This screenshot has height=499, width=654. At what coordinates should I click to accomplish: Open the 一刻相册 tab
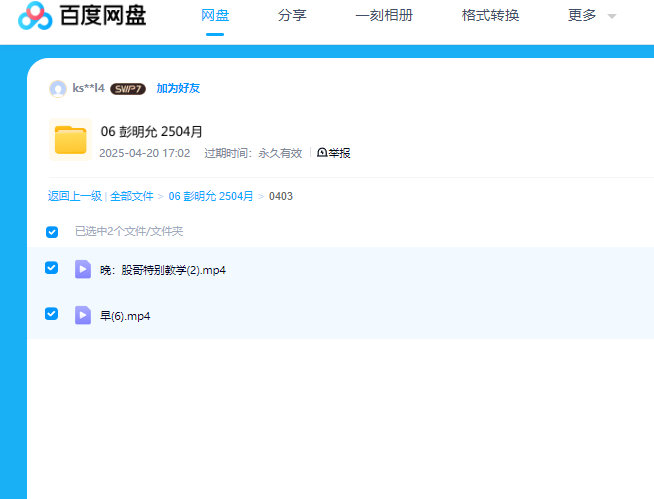pos(384,16)
